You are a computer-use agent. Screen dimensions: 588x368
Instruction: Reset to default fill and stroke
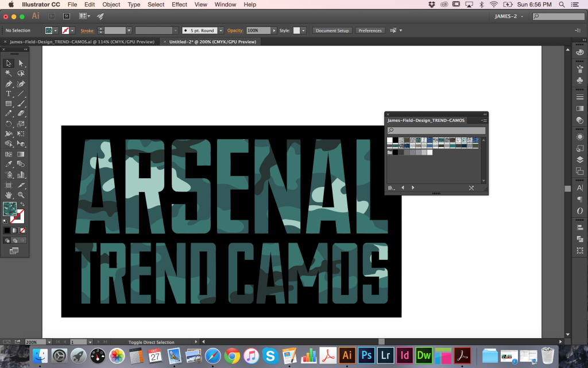[x=5, y=221]
